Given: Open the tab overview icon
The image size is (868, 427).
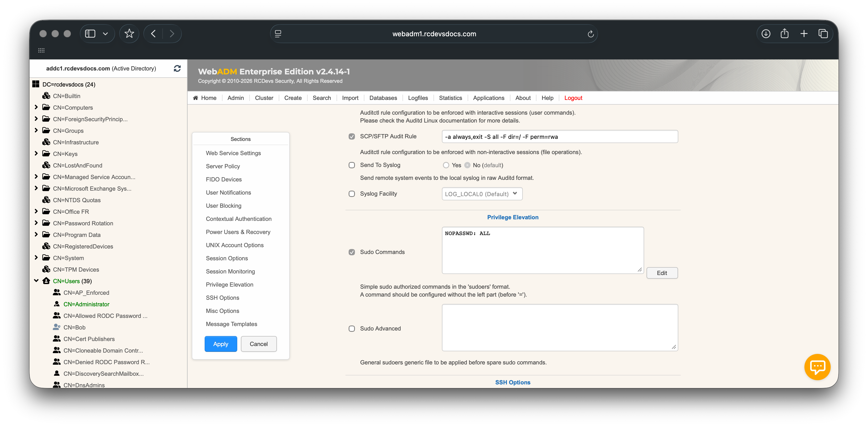Looking at the screenshot, I should pos(823,34).
